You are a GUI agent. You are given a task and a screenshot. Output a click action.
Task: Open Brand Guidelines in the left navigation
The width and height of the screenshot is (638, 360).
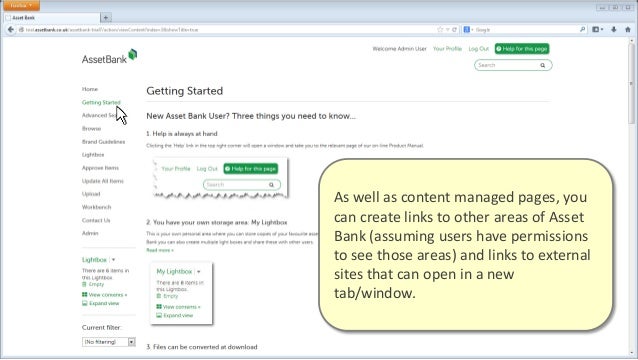coord(103,142)
